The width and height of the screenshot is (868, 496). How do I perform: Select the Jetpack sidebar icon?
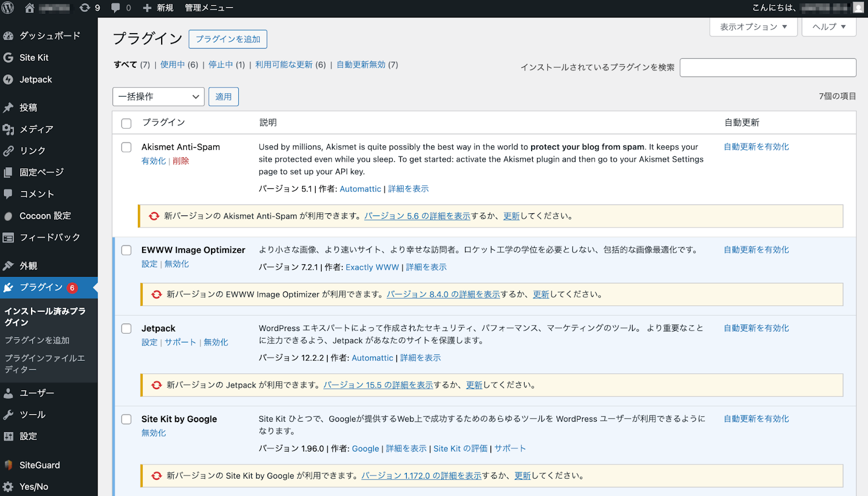click(8, 79)
